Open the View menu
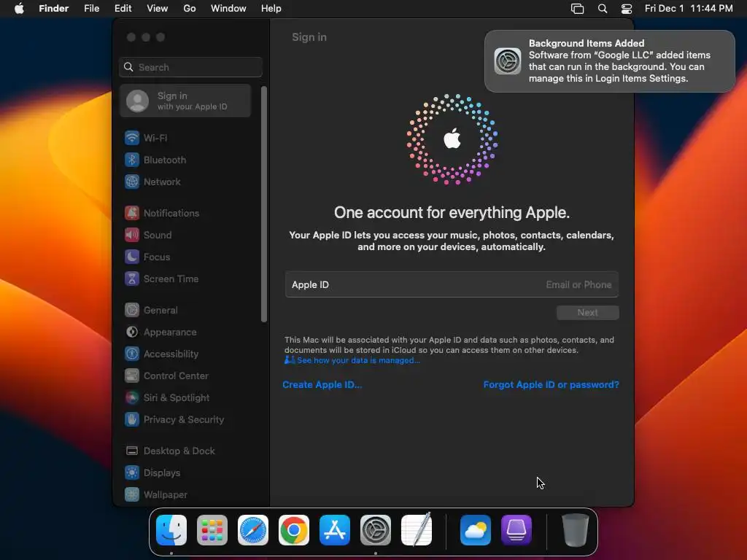Screen dimensions: 747x560 [x=158, y=9]
